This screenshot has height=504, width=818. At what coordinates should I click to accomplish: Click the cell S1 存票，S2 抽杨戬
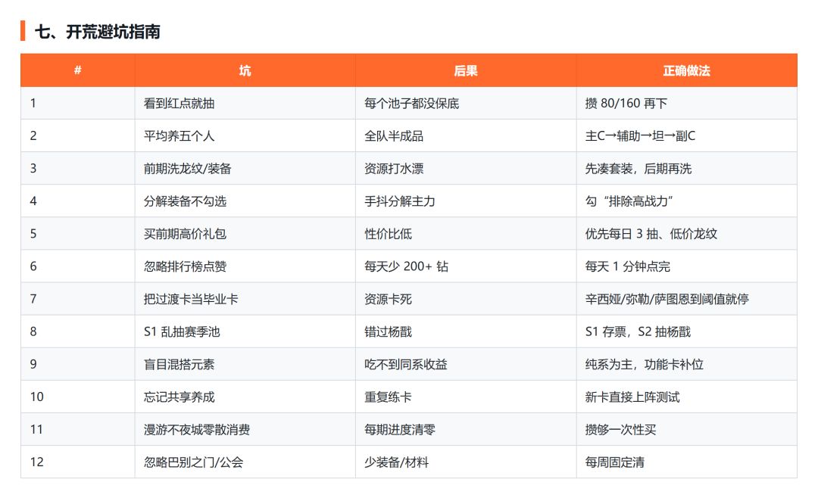coord(686,331)
